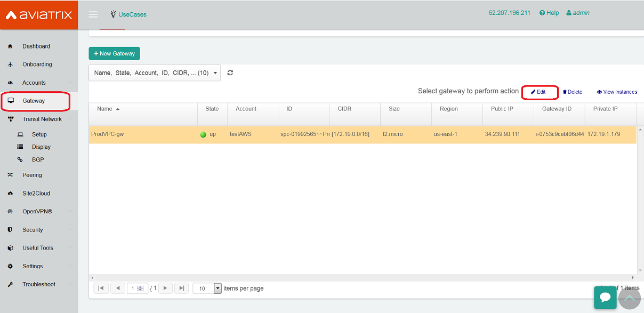The image size is (644, 313).
Task: Sort table by Name column header
Action: [x=105, y=109]
